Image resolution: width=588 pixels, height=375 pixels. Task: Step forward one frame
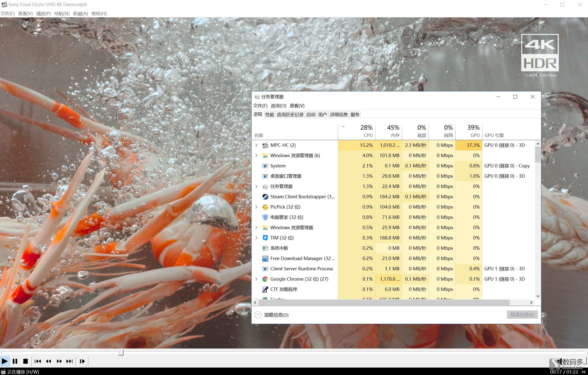coord(82,361)
